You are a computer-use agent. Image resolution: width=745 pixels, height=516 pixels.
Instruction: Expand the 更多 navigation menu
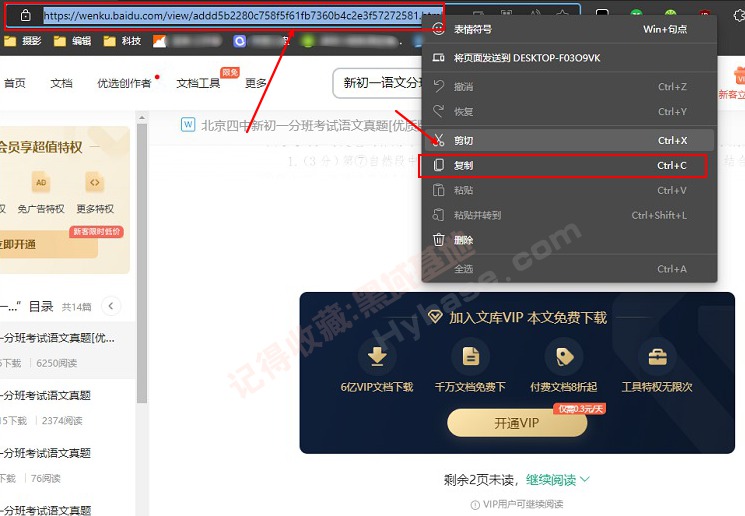coord(256,84)
